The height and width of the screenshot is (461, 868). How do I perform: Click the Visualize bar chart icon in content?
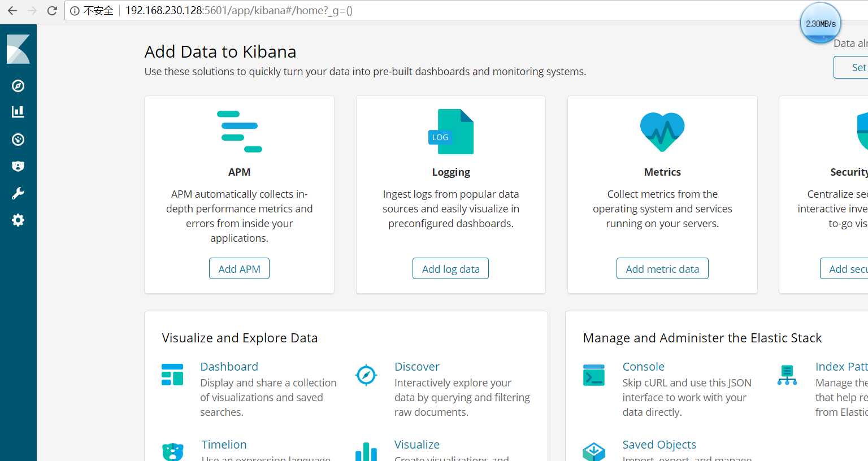(366, 452)
